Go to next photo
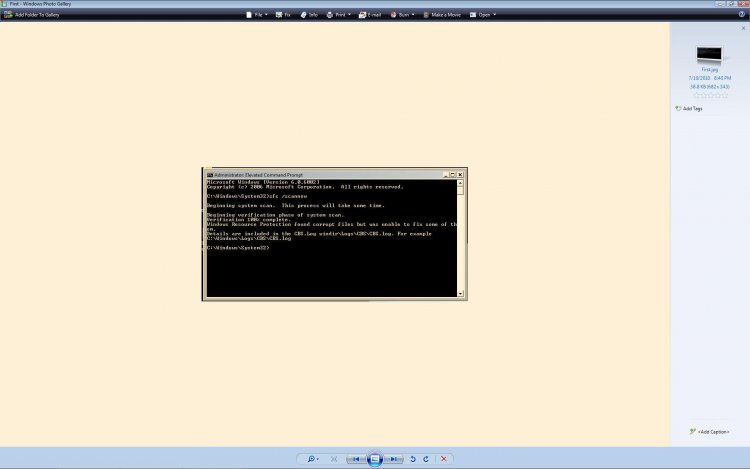The image size is (750, 469). (394, 459)
